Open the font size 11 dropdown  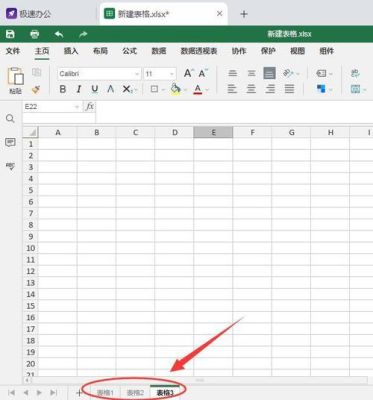click(x=172, y=74)
